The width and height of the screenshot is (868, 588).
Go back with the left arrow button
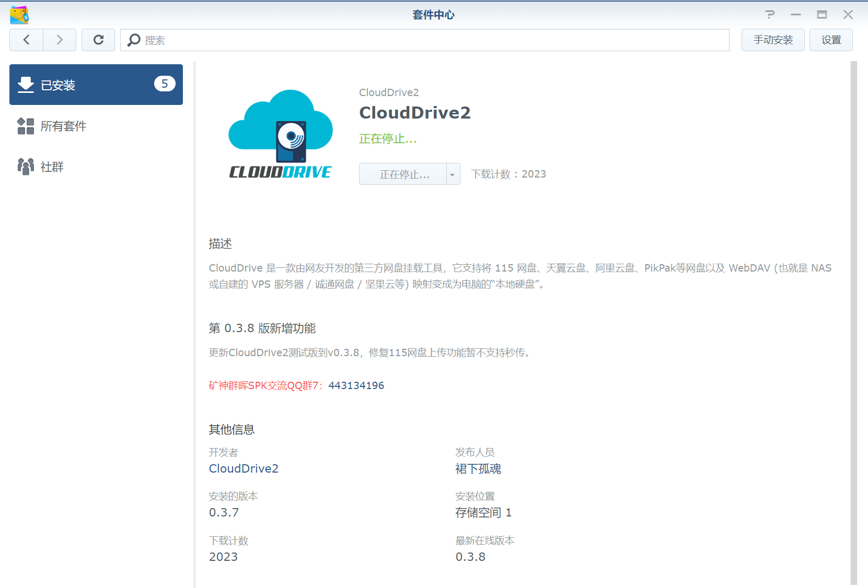coord(26,40)
